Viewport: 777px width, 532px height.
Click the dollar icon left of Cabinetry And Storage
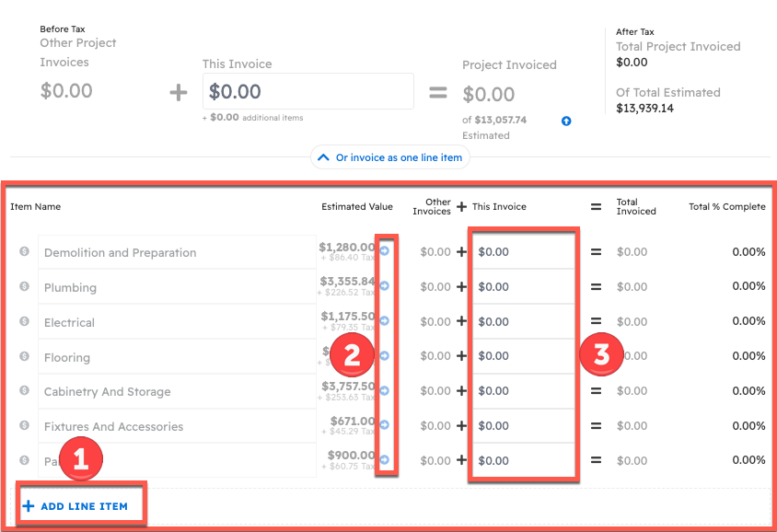click(25, 391)
